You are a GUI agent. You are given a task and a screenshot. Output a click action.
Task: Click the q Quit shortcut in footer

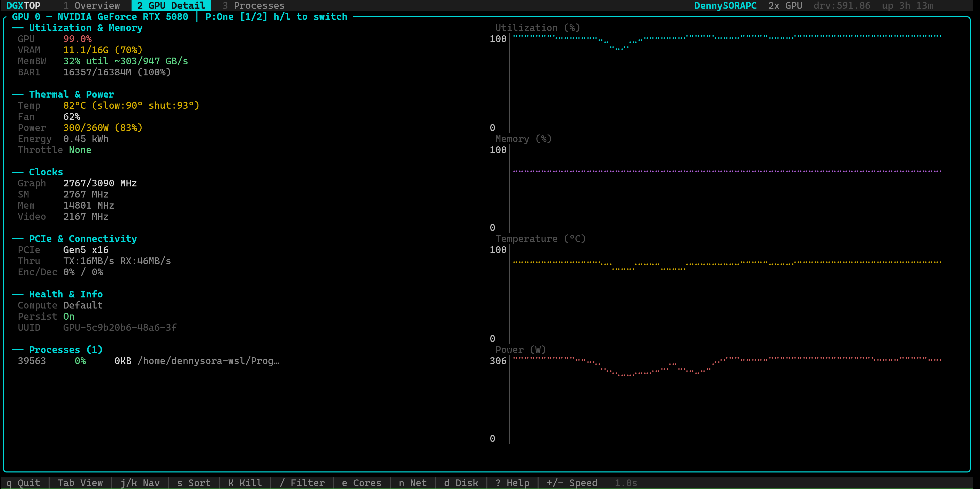23,483
